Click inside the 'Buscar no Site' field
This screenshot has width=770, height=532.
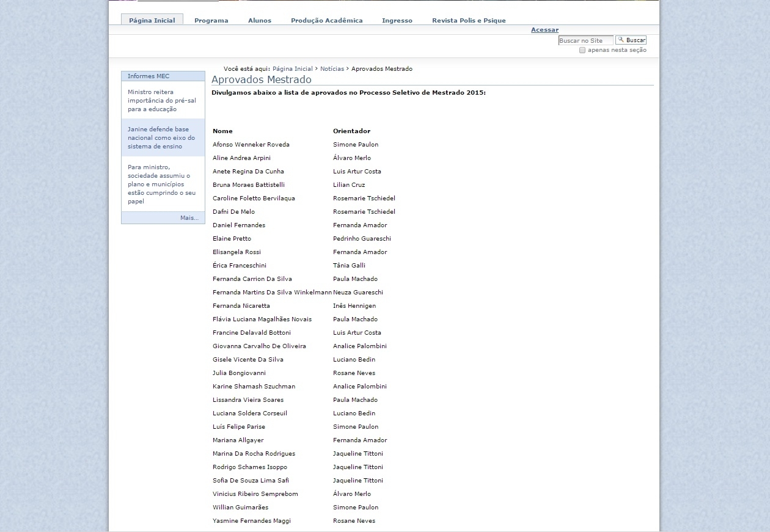[x=585, y=41]
